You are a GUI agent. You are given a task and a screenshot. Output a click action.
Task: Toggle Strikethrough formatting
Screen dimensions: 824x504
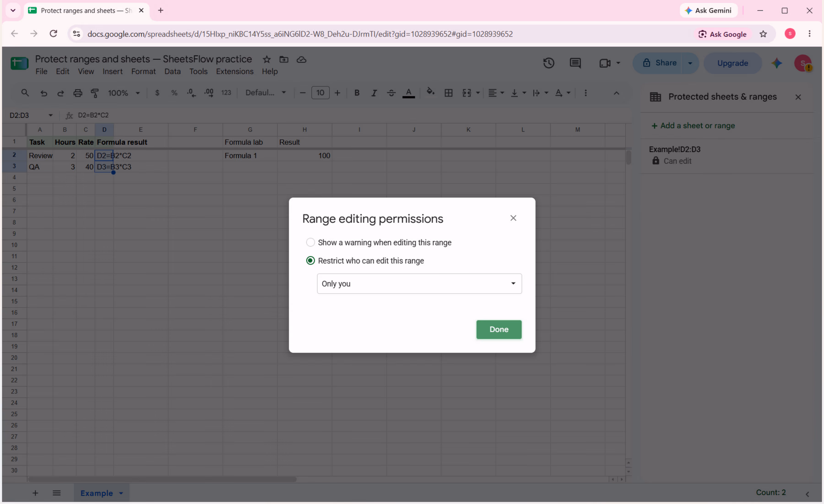391,93
